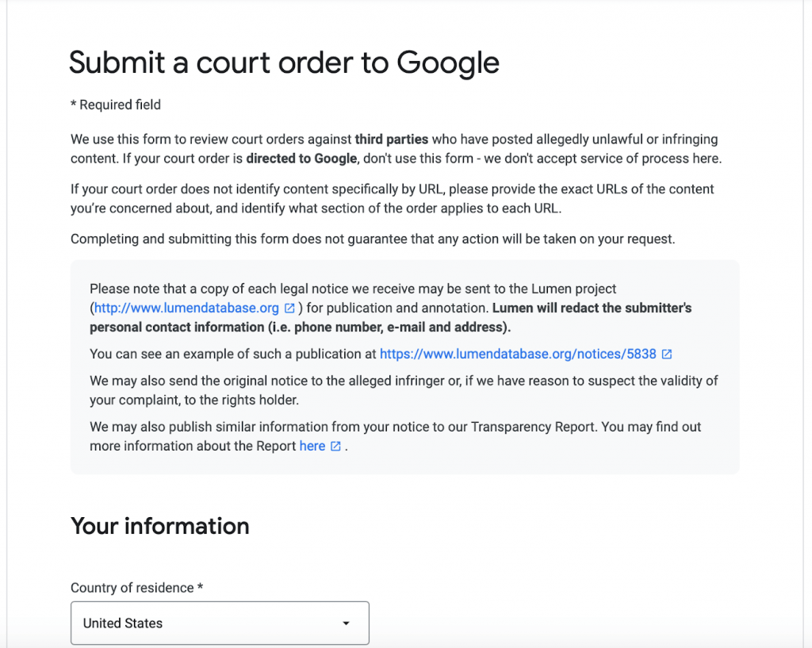Image resolution: width=812 pixels, height=648 pixels.
Task: Click the 'Submit a court order to Google' heading
Action: pos(284,62)
